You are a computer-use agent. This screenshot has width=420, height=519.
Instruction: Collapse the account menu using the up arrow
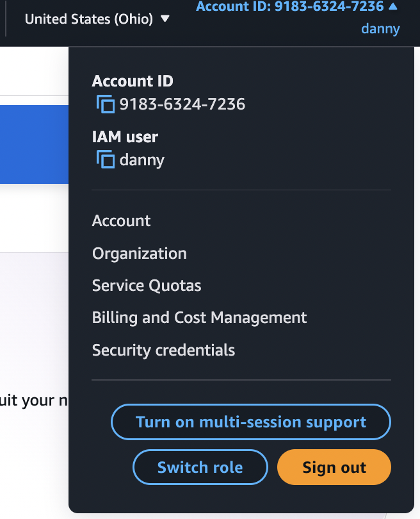[393, 7]
